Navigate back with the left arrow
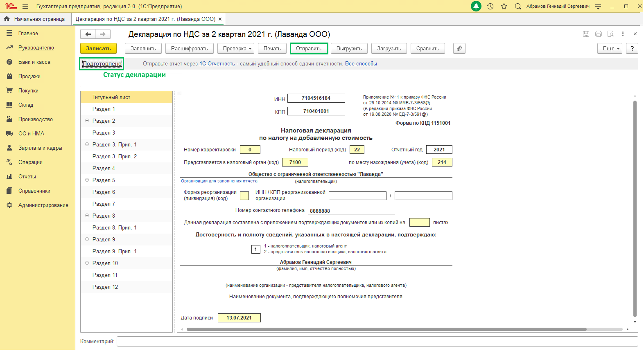The image size is (644, 351). [88, 34]
